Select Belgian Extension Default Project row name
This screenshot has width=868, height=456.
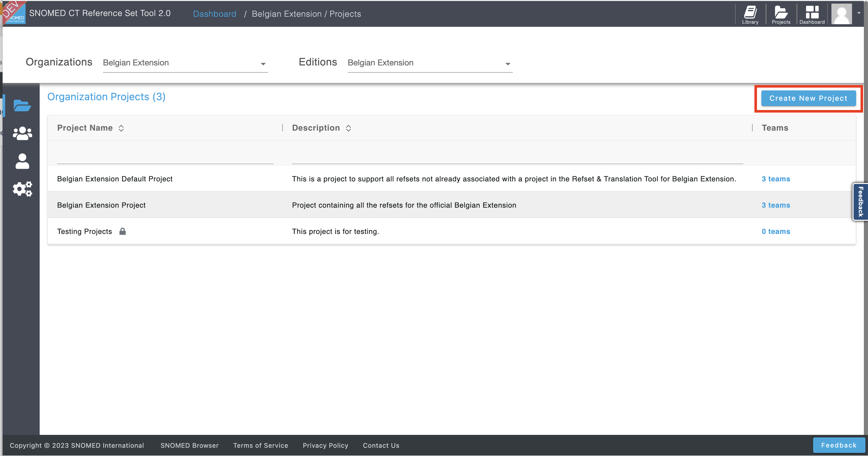click(x=115, y=179)
